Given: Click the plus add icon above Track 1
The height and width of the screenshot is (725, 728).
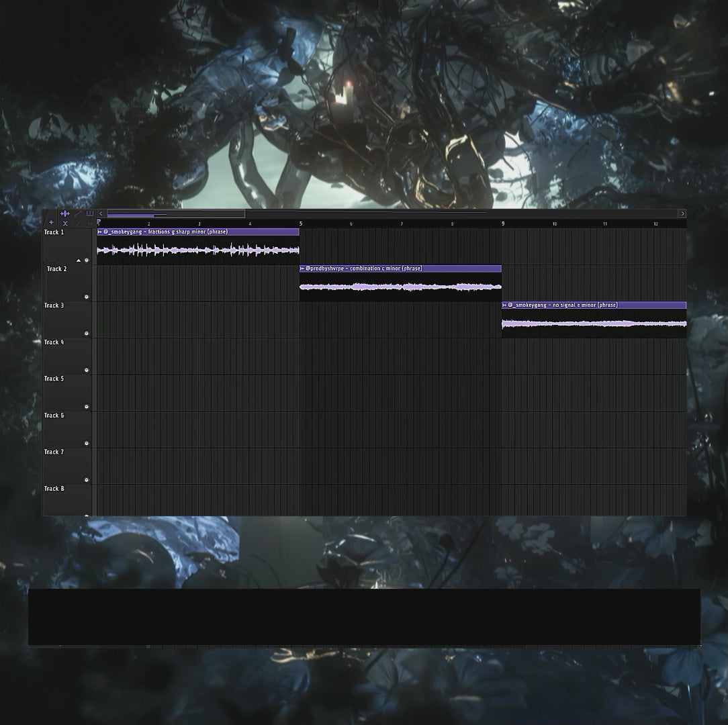Looking at the screenshot, I should click(51, 223).
